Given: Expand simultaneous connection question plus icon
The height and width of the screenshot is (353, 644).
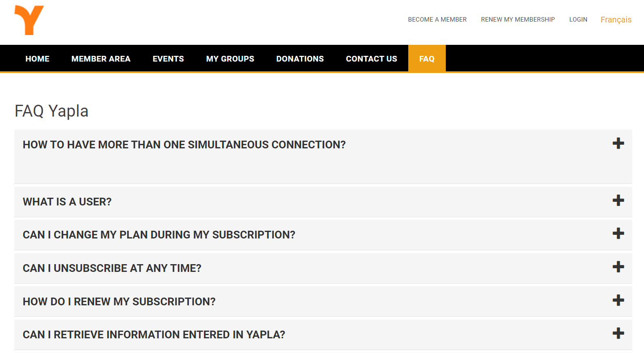Looking at the screenshot, I should coord(618,143).
